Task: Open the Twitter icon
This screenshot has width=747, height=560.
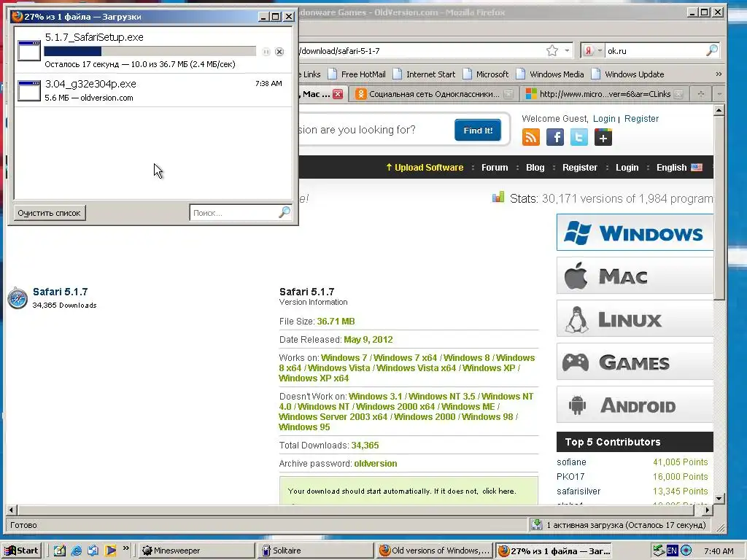Action: [578, 137]
